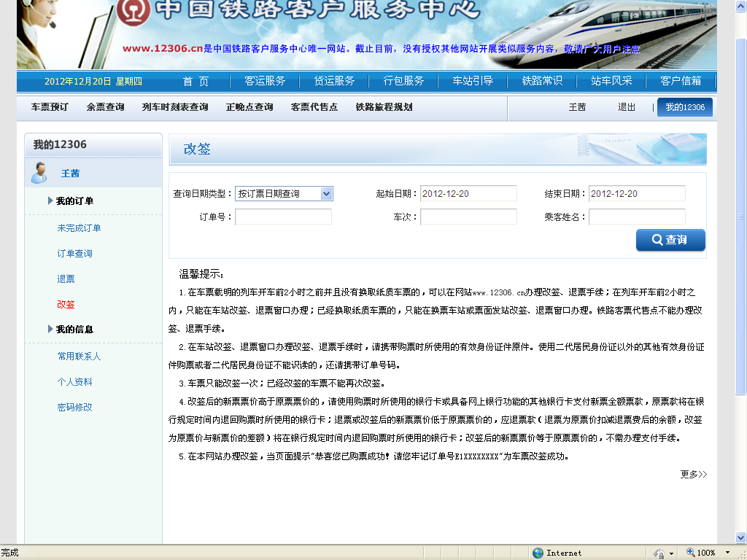Screen dimensions: 747x560
Task: Open the 站车风采 menu
Action: pyautogui.click(x=611, y=81)
